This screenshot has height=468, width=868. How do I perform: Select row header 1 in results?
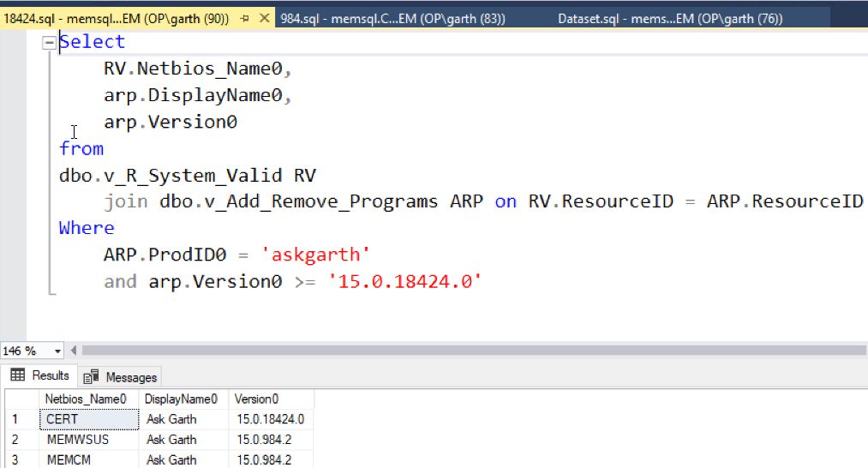21,419
